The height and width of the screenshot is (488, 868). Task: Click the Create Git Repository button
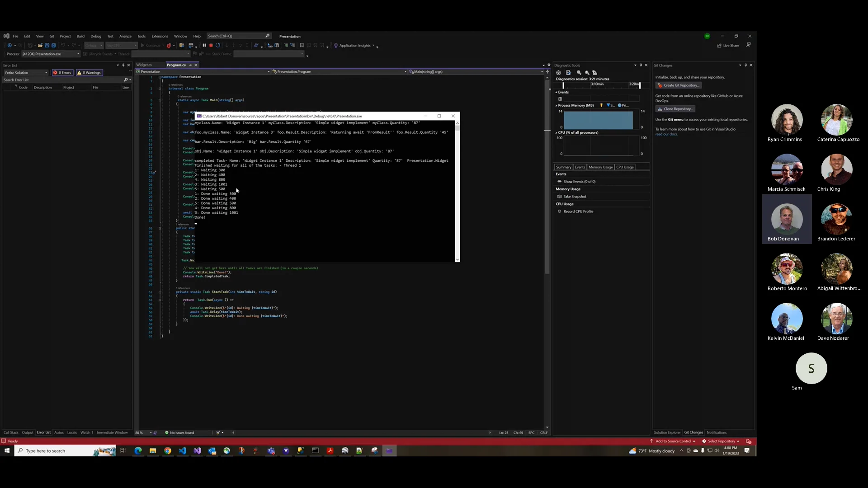pyautogui.click(x=679, y=85)
